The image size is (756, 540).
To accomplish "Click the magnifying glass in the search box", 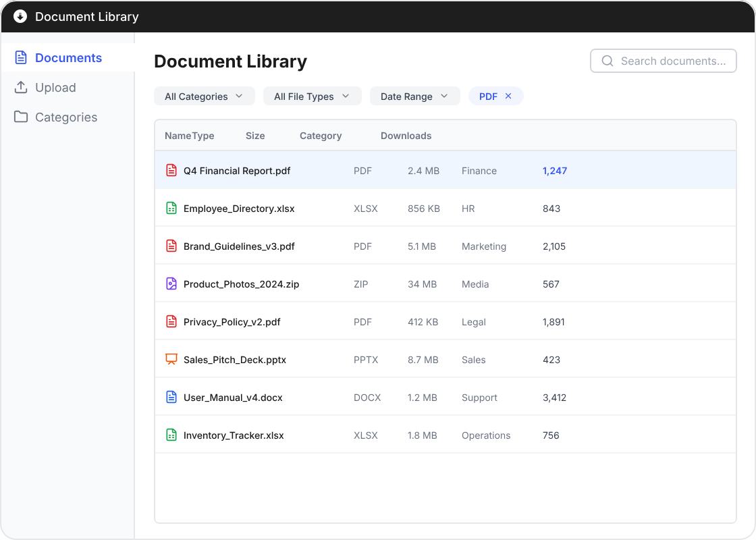I will [x=607, y=61].
